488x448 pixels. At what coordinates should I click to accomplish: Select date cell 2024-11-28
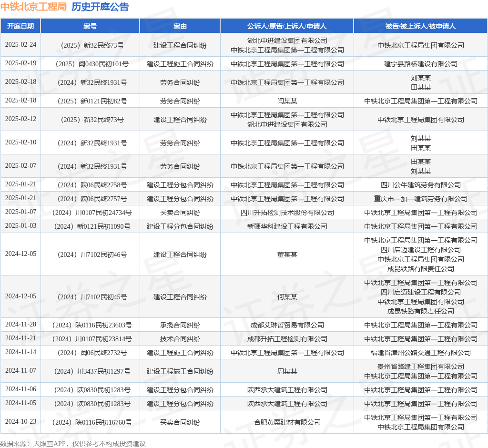[20, 325]
